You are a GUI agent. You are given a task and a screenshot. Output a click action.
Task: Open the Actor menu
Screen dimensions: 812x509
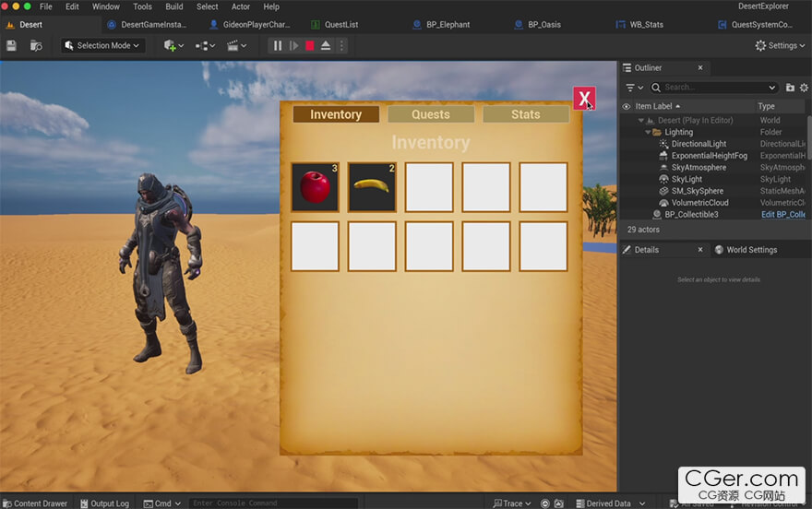click(x=240, y=6)
